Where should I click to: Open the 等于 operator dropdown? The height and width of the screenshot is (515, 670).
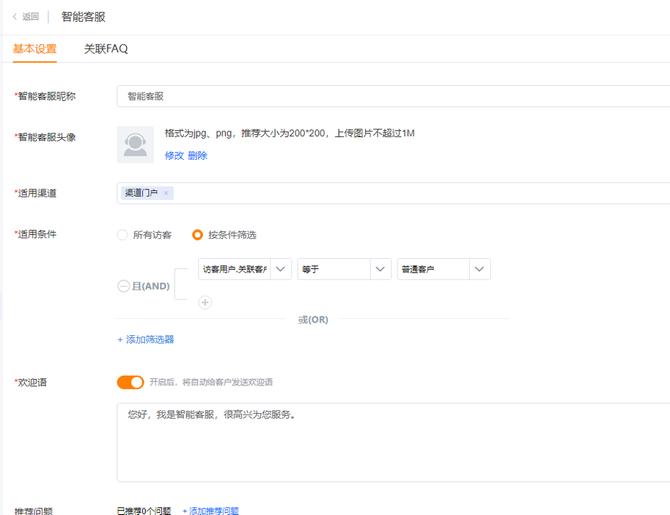pyautogui.click(x=344, y=269)
